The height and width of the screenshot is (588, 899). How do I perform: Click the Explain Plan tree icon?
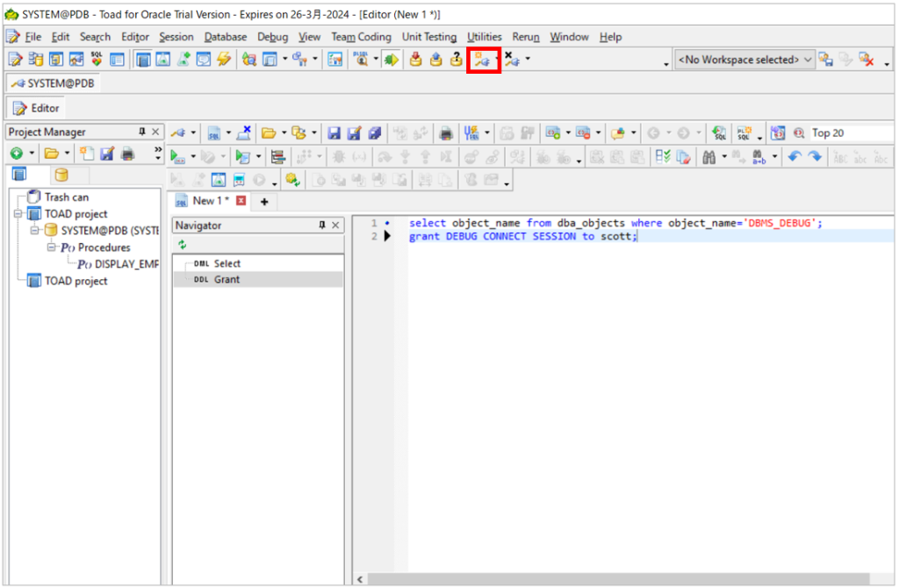point(278,156)
